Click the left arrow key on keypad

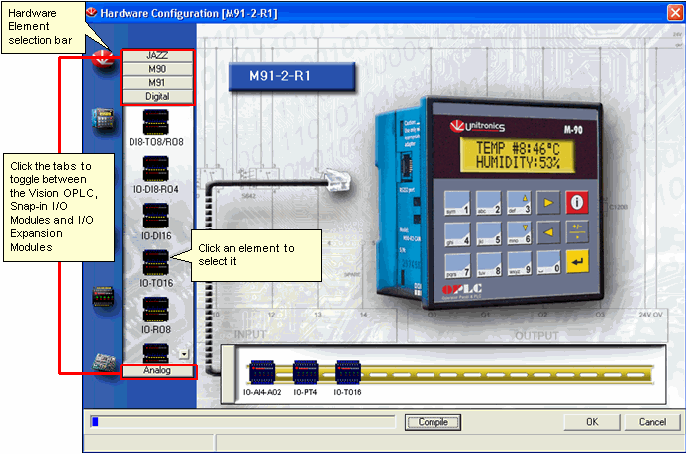pos(548,232)
